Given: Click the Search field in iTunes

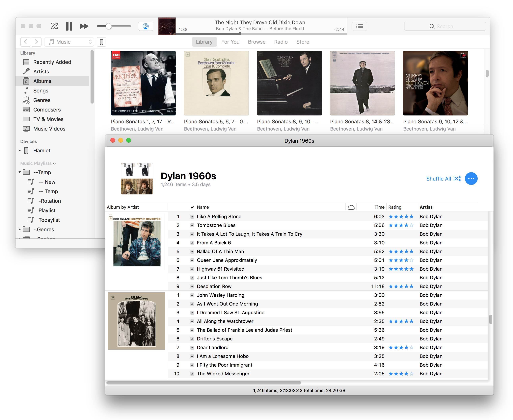Looking at the screenshot, I should coord(445,26).
